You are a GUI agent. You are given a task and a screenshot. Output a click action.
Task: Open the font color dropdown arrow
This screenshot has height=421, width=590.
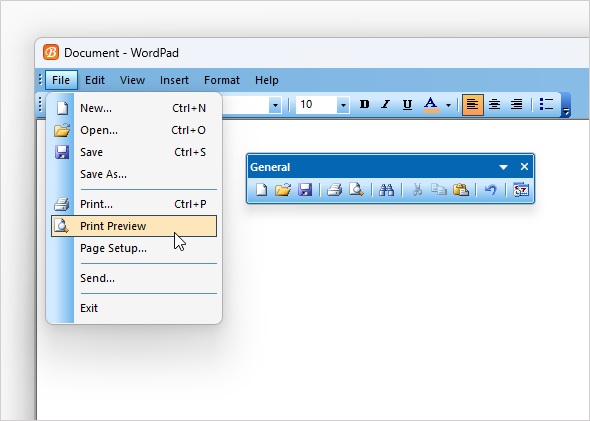coord(448,105)
